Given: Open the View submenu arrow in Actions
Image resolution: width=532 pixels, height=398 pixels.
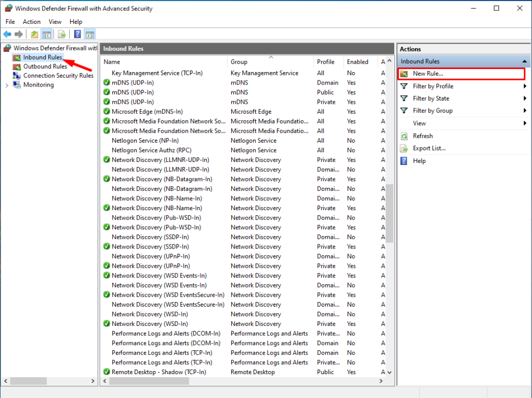Looking at the screenshot, I should 525,123.
